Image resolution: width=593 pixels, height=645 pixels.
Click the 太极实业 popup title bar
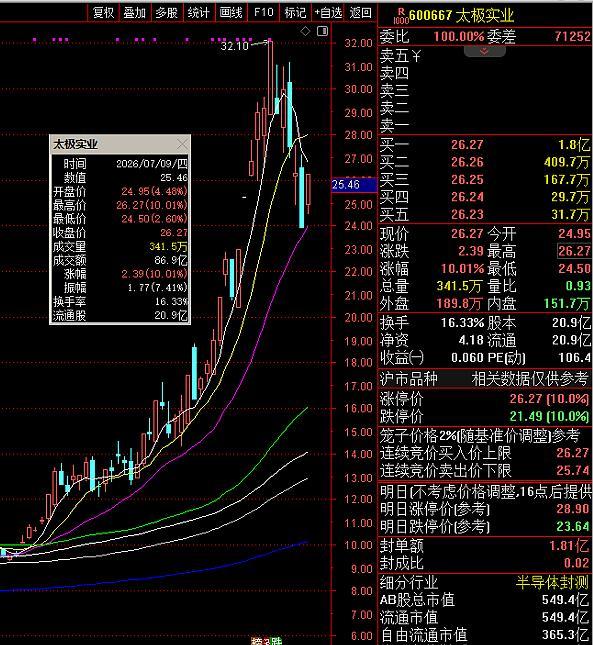[x=120, y=144]
